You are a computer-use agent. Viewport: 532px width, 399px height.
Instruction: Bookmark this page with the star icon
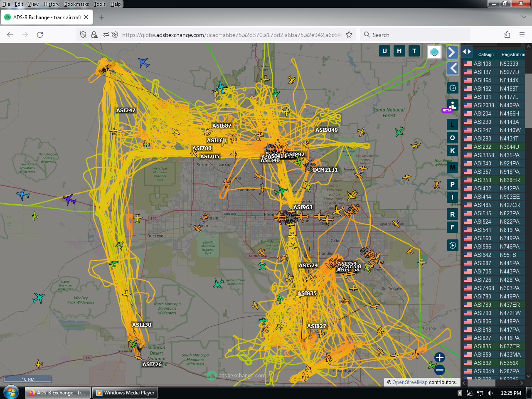(x=349, y=35)
